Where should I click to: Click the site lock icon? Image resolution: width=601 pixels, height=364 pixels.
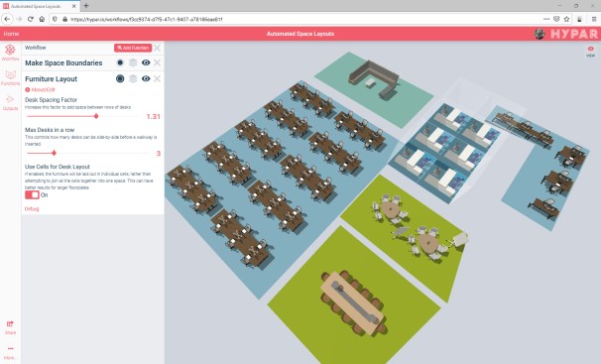click(64, 19)
